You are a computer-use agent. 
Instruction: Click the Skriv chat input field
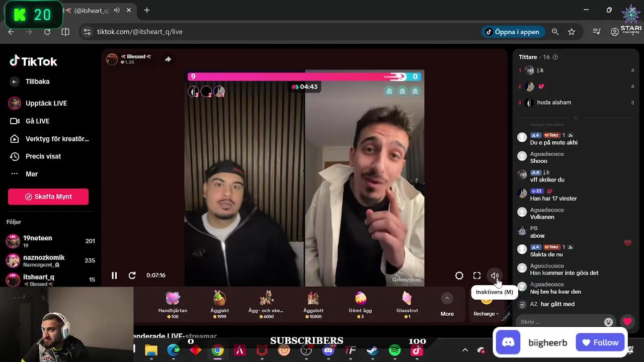560,322
